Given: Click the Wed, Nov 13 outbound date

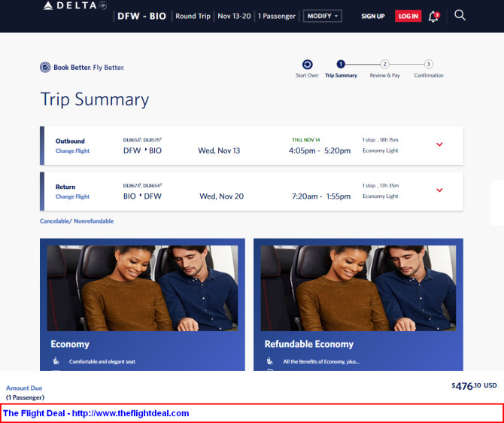Looking at the screenshot, I should (x=219, y=151).
